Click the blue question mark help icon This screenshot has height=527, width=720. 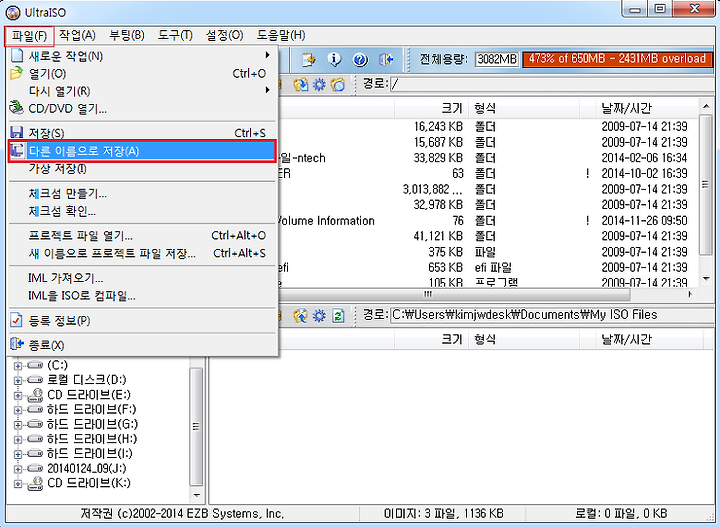pyautogui.click(x=360, y=59)
